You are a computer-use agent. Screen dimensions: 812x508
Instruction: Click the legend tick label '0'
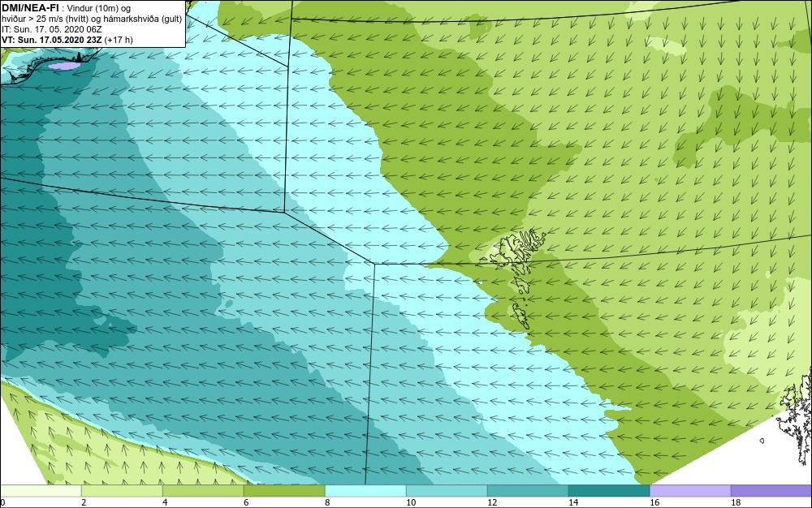(x=2, y=502)
